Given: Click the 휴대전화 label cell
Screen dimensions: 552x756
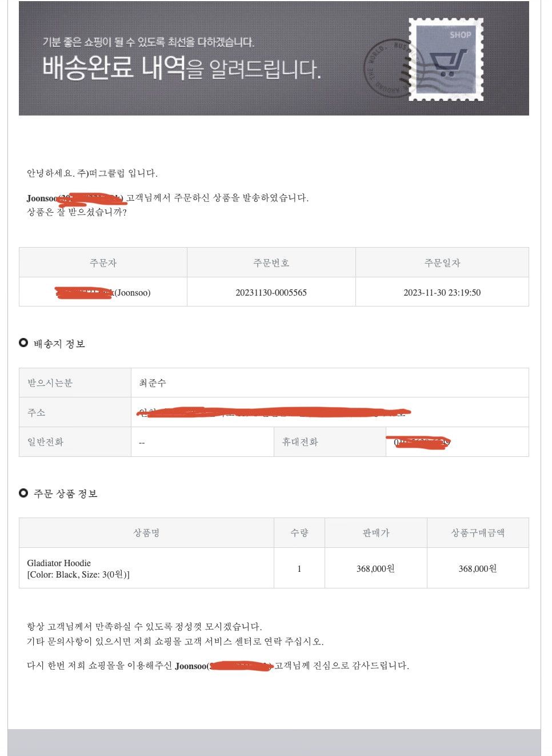Looking at the screenshot, I should (330, 441).
